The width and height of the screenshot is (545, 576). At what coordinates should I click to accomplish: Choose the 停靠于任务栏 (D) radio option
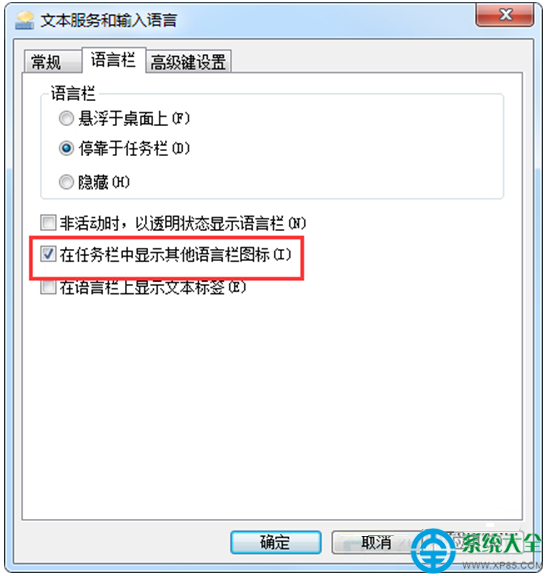pos(66,148)
